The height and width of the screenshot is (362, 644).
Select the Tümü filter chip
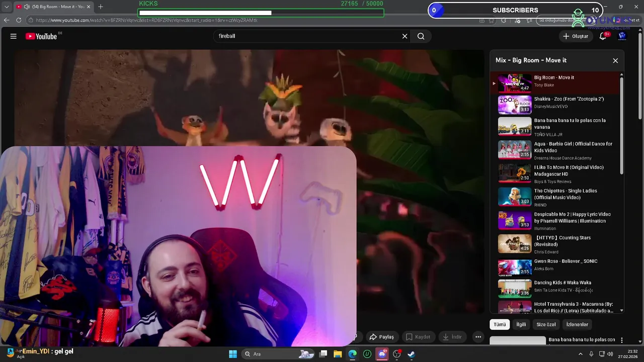click(500, 324)
